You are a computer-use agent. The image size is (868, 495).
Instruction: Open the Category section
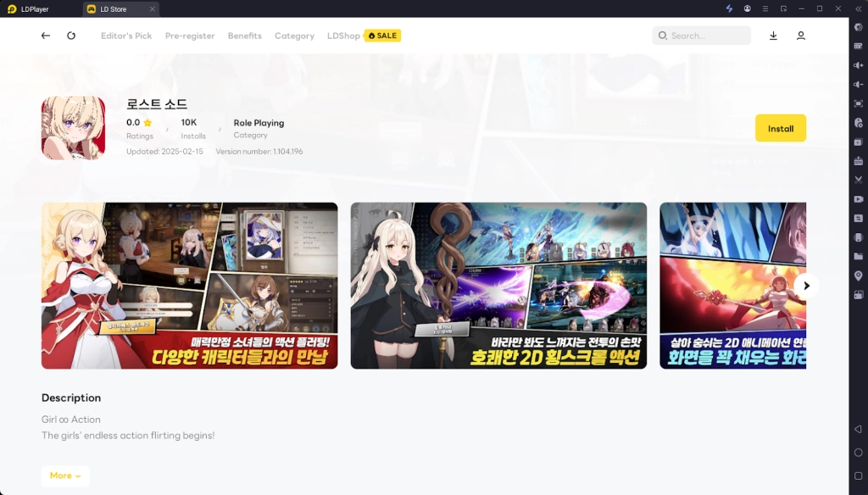pyautogui.click(x=294, y=36)
